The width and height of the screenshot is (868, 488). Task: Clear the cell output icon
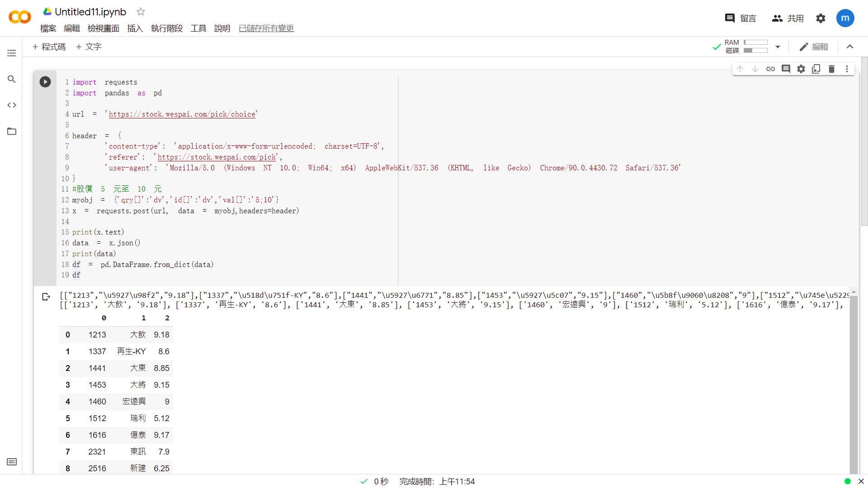click(x=46, y=297)
